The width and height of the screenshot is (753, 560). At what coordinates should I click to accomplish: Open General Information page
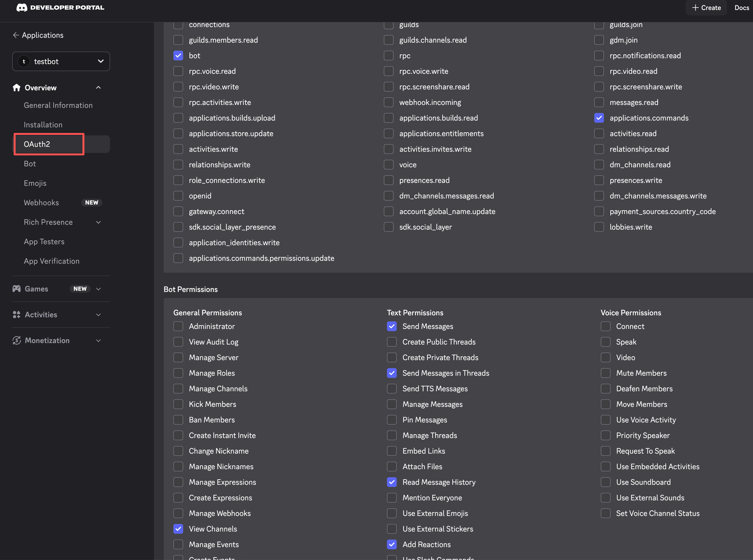58,105
